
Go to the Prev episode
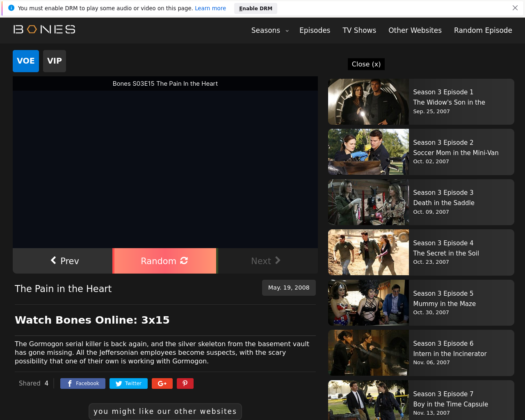click(63, 261)
